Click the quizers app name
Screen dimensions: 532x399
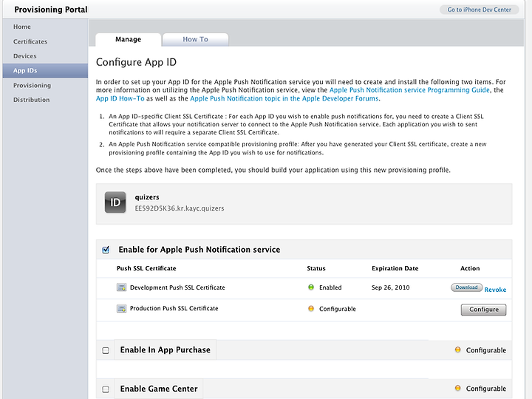(x=147, y=197)
